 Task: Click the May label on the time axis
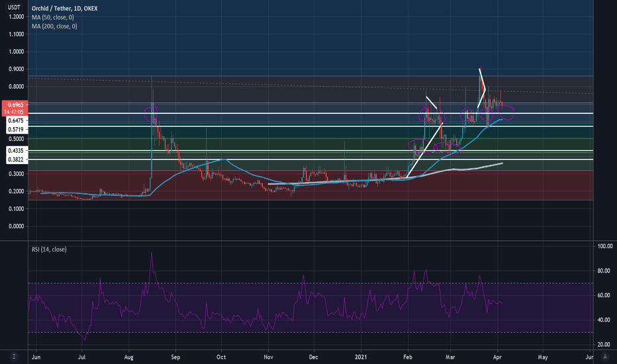pyautogui.click(x=543, y=357)
